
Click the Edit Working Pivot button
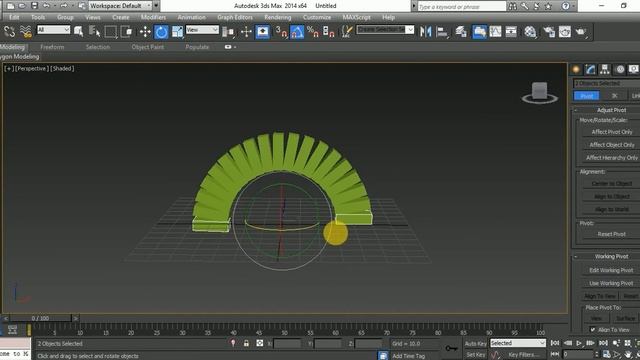click(x=611, y=270)
